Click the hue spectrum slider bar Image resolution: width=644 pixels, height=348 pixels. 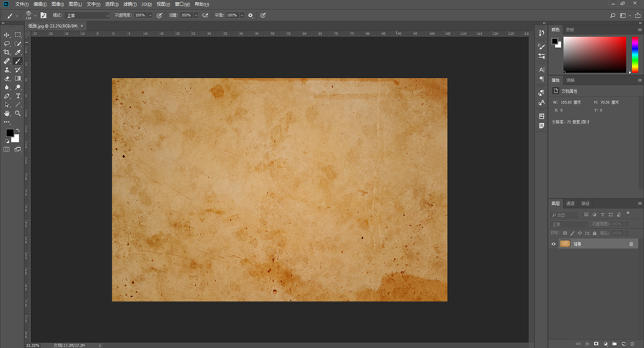[634, 54]
